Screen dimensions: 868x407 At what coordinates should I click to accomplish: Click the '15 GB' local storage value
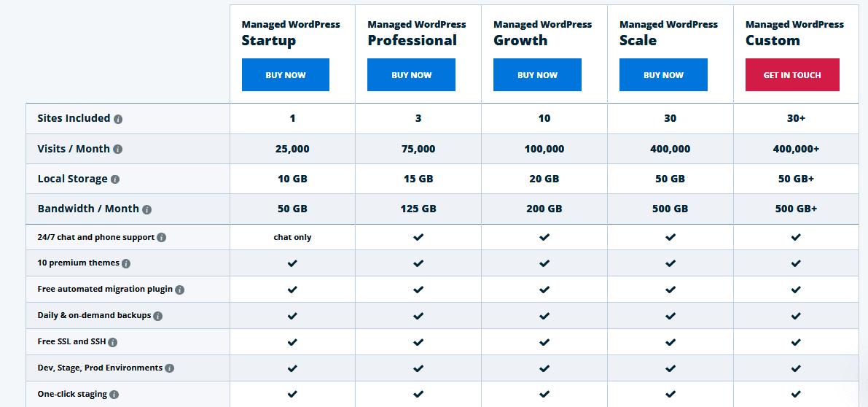418,179
